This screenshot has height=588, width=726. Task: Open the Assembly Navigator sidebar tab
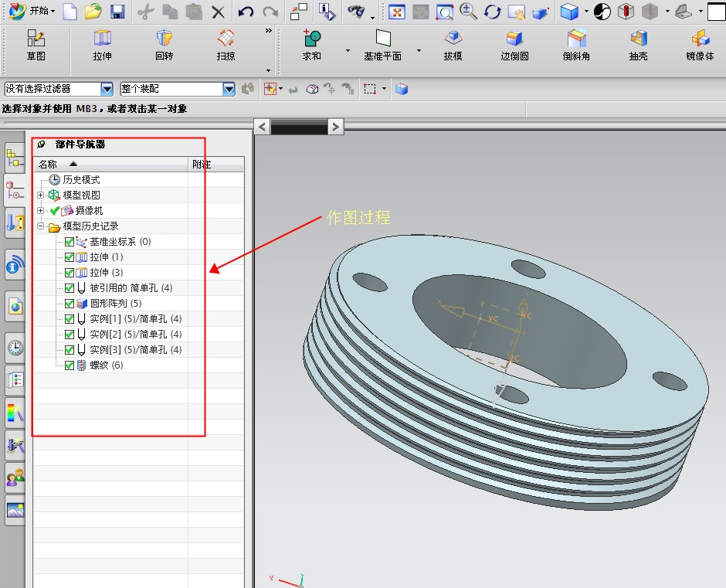(x=15, y=158)
